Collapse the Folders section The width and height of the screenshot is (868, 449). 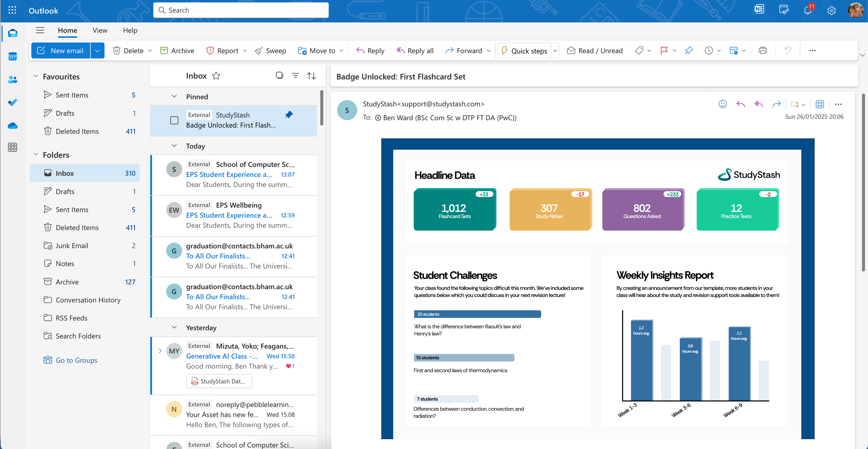tap(35, 154)
